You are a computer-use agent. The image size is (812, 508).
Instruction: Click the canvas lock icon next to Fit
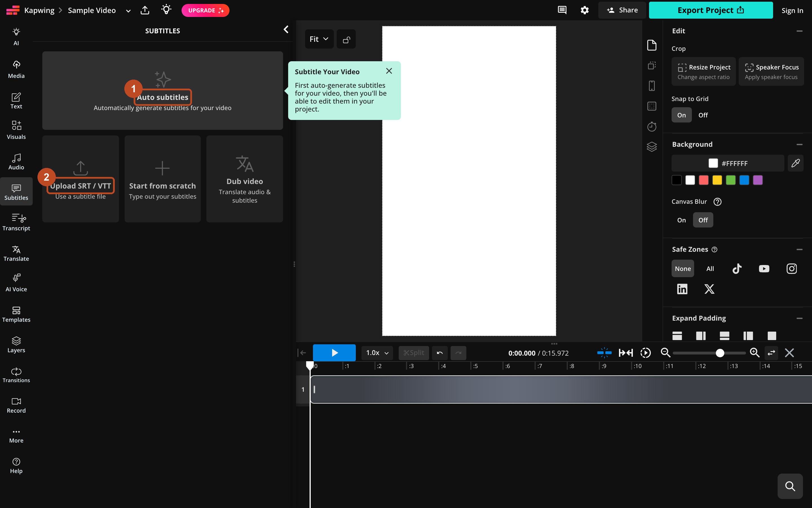click(x=346, y=39)
